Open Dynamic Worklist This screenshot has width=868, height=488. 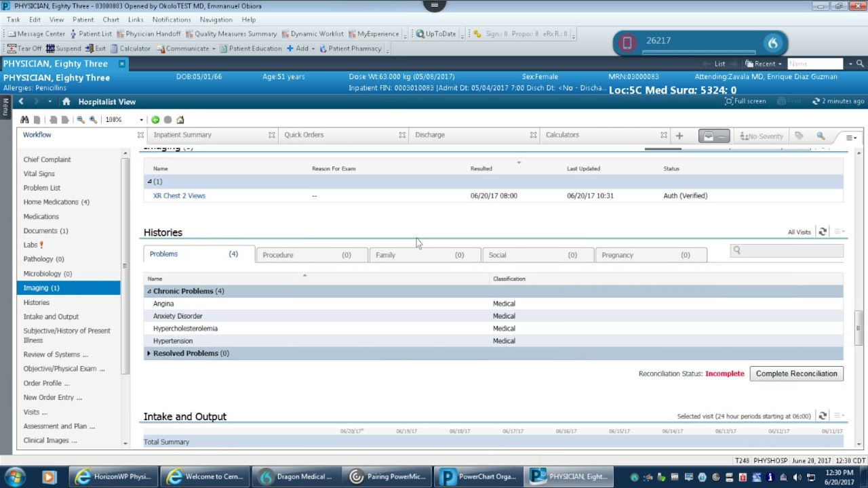tap(312, 33)
